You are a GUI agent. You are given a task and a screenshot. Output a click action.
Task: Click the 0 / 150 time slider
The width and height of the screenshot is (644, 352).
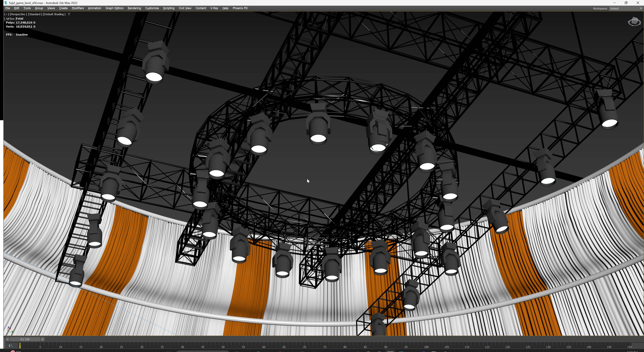25,339
